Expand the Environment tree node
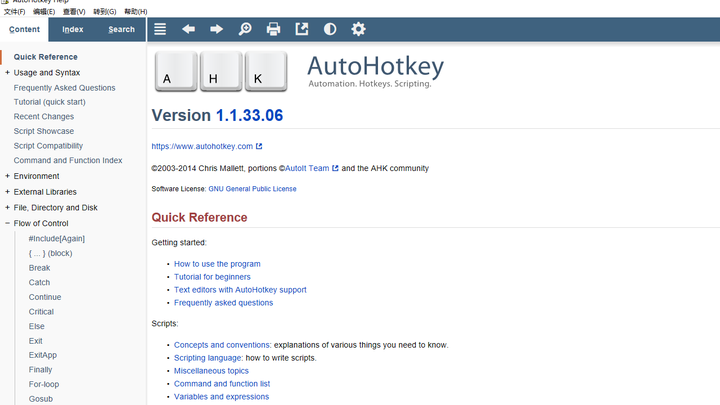 click(7, 176)
